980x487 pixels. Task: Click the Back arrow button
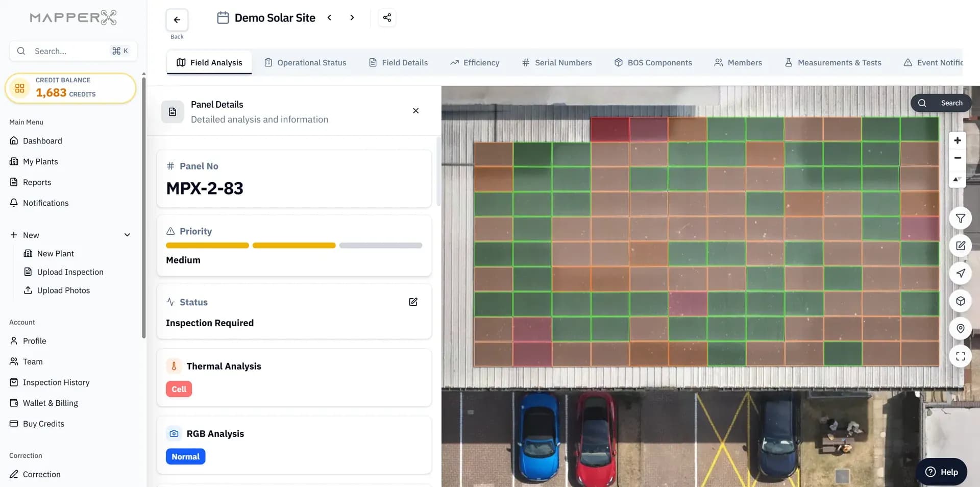click(177, 20)
